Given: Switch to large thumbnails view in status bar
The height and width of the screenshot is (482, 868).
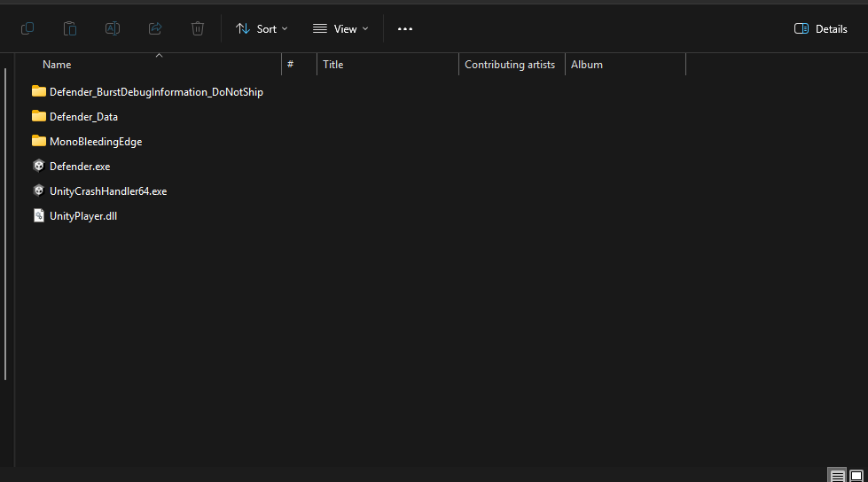Looking at the screenshot, I should click(856, 476).
